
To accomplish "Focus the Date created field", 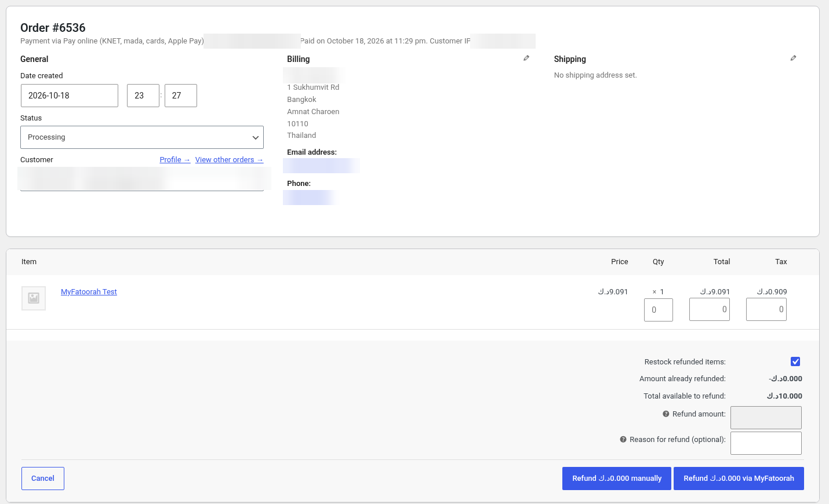I will coord(70,96).
